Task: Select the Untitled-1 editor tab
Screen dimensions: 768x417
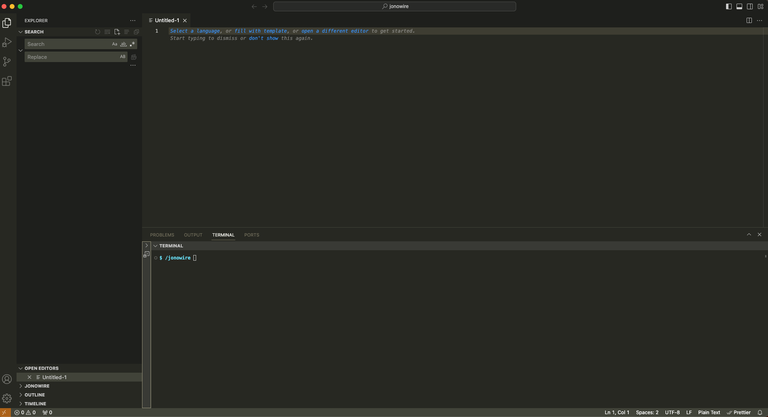Action: point(167,21)
